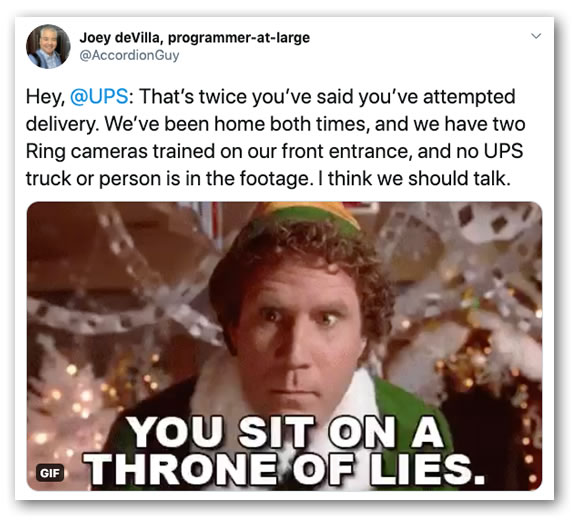Screen dimensions: 572x524
Task: Click the "YOU SIT ON A" caption text
Action: (x=286, y=432)
